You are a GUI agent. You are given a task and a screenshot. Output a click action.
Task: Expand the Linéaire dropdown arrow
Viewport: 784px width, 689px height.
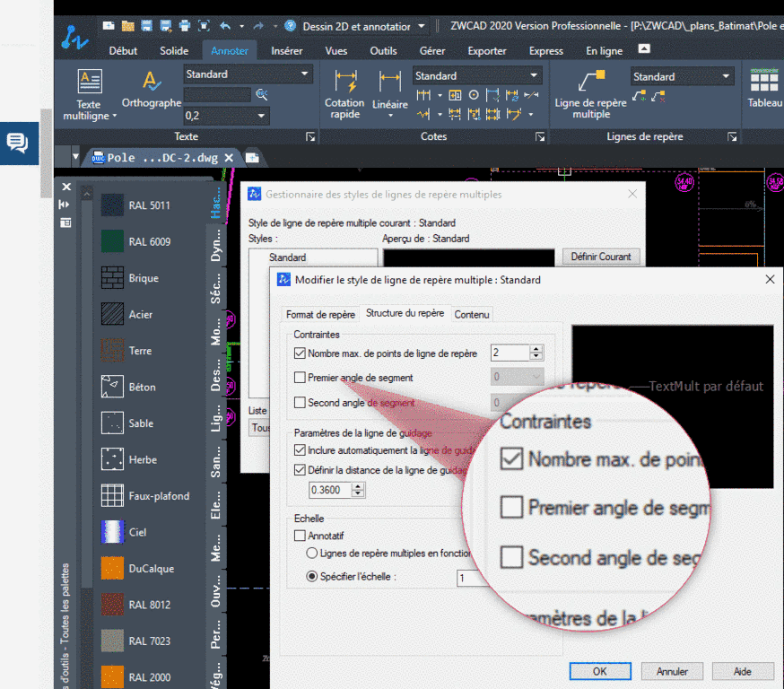click(x=390, y=116)
